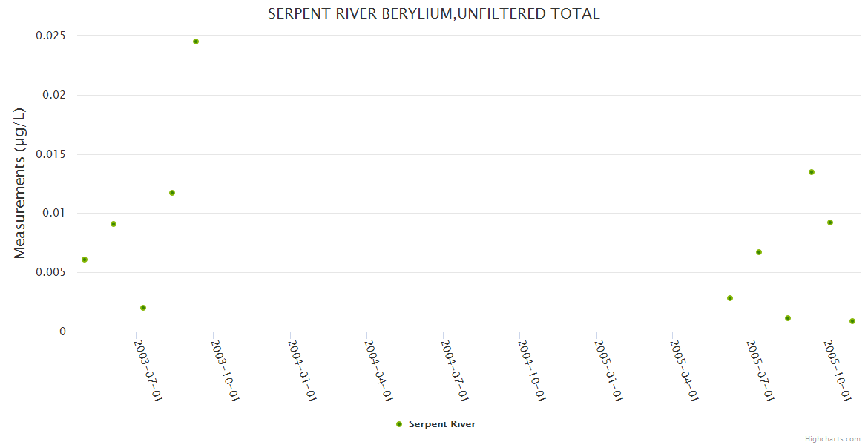Click the 2005 peak point near 0.0135
This screenshot has height=445, width=868.
(812, 172)
